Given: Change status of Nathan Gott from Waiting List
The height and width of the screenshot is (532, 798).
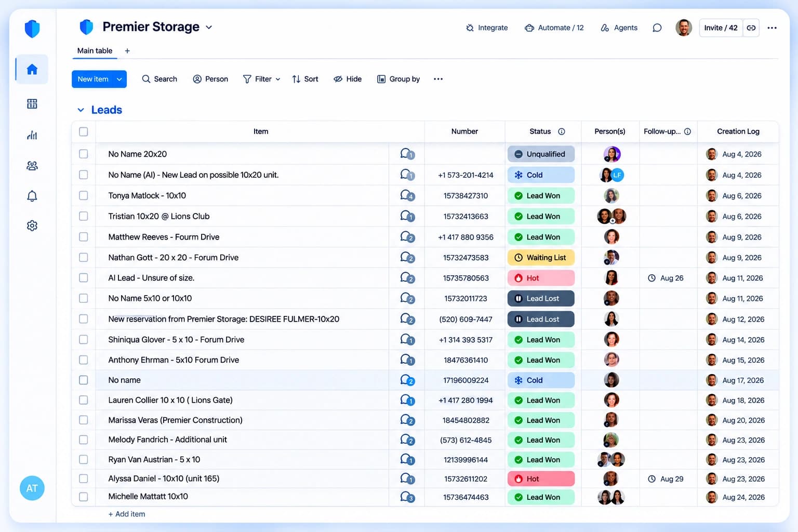Looking at the screenshot, I should point(541,257).
